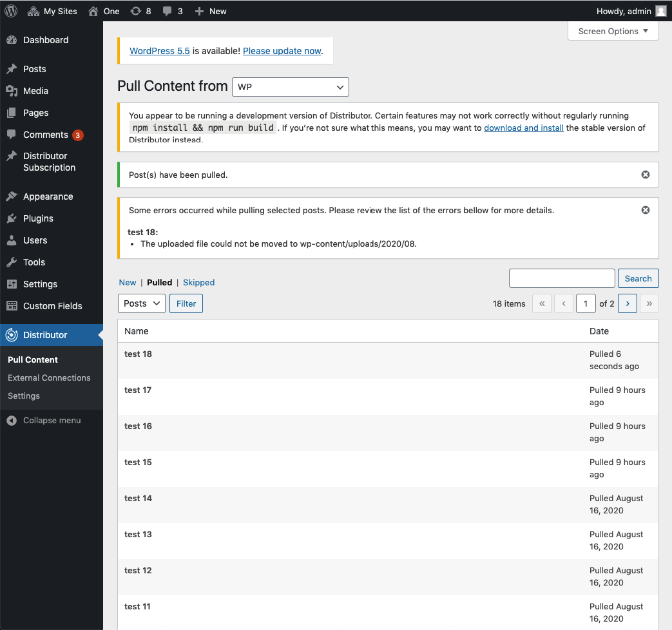
Task: Click the Collapse menu label
Action: point(52,421)
